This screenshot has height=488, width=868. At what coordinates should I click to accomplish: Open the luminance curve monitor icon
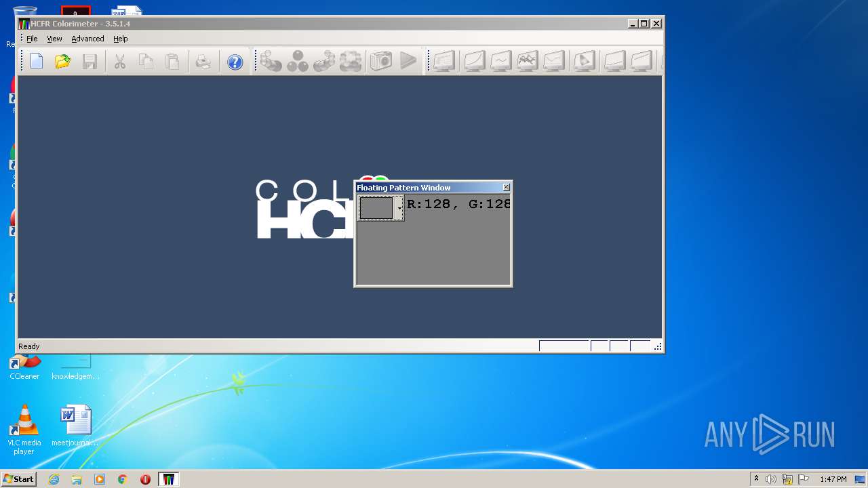(473, 61)
